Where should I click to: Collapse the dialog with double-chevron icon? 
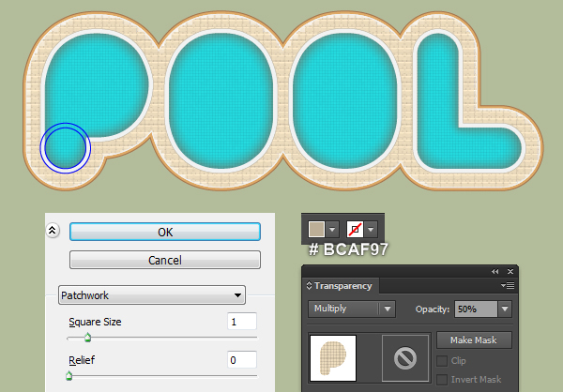tap(53, 231)
